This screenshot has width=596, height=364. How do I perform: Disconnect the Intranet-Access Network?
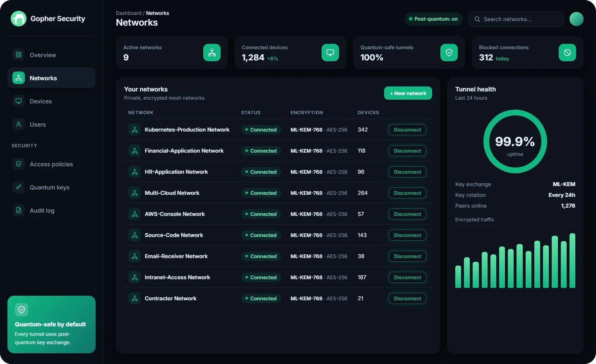coord(407,278)
